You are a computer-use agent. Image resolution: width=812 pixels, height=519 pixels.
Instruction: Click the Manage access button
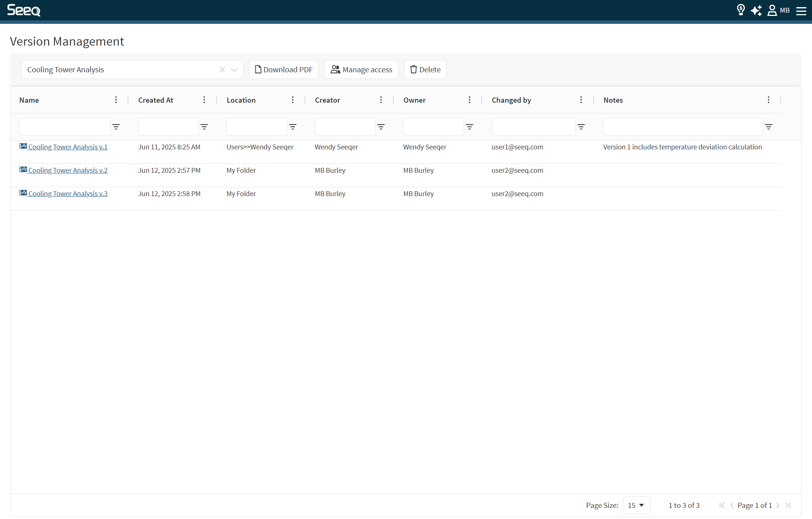click(361, 70)
